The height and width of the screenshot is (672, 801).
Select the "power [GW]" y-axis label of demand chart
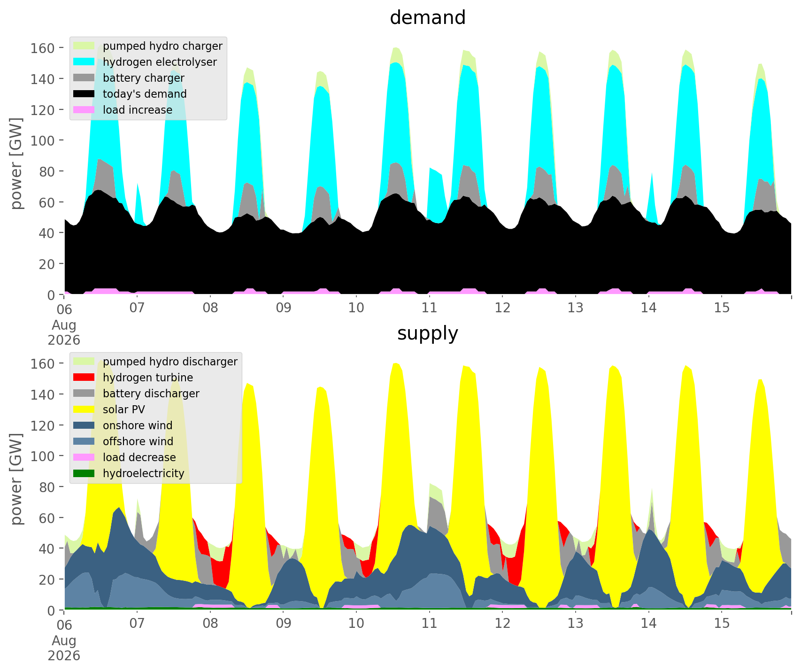click(x=17, y=164)
